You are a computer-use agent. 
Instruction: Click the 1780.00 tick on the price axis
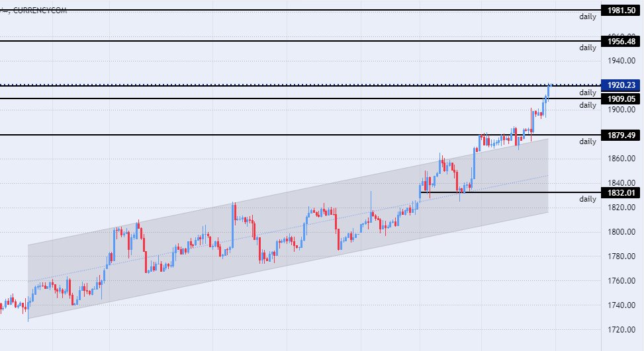pyautogui.click(x=621, y=256)
